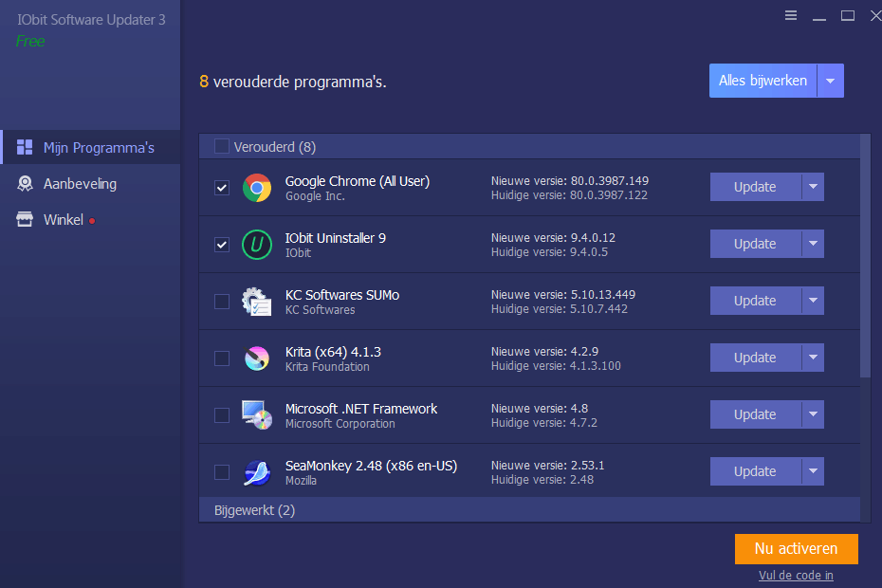Update Microsoft .NET Framework

tap(756, 414)
